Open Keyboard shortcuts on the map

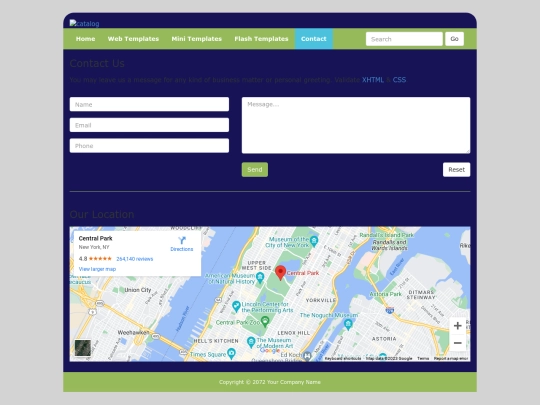(343, 359)
